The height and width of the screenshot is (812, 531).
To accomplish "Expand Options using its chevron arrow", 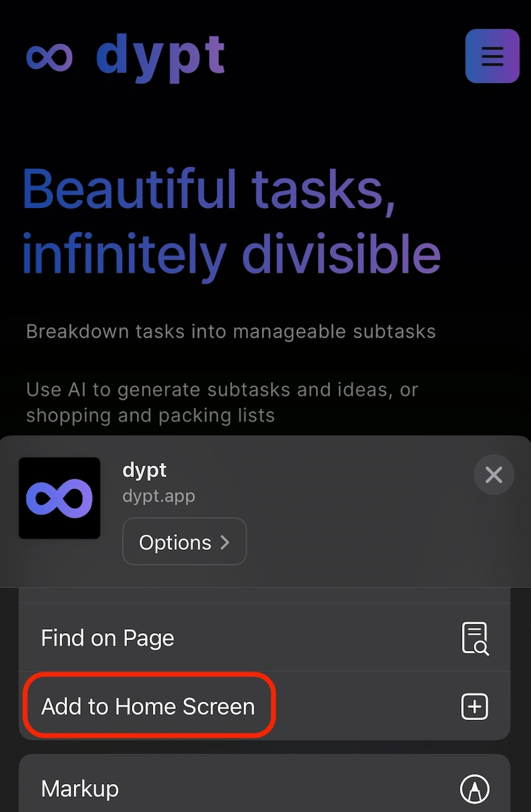I will pyautogui.click(x=225, y=542).
